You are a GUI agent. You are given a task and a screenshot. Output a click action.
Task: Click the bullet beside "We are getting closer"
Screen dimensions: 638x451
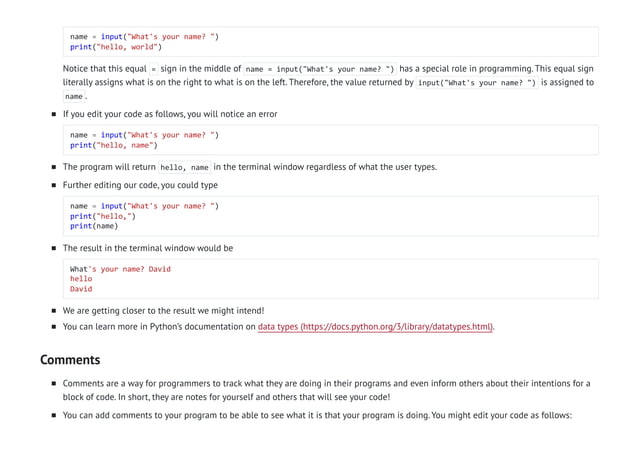52,311
